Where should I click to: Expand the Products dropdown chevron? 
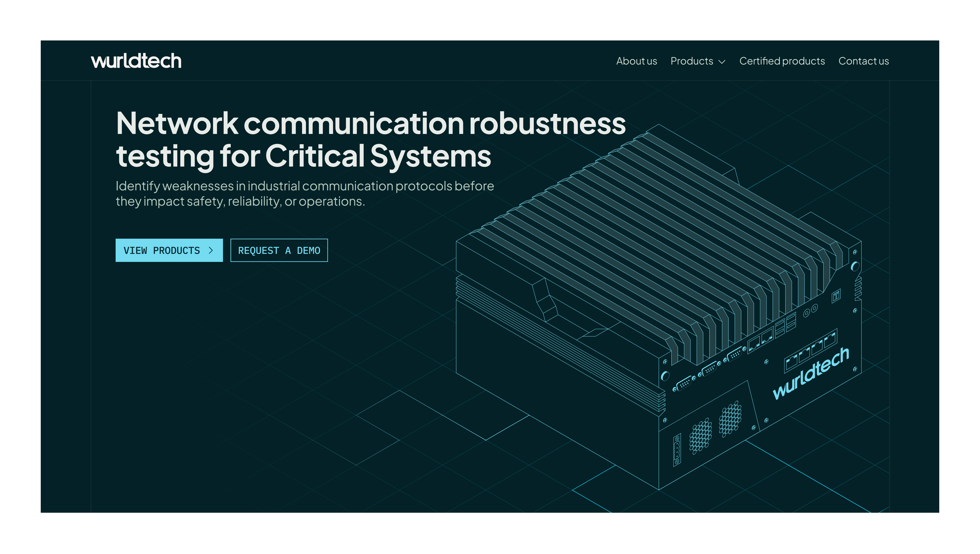click(722, 62)
